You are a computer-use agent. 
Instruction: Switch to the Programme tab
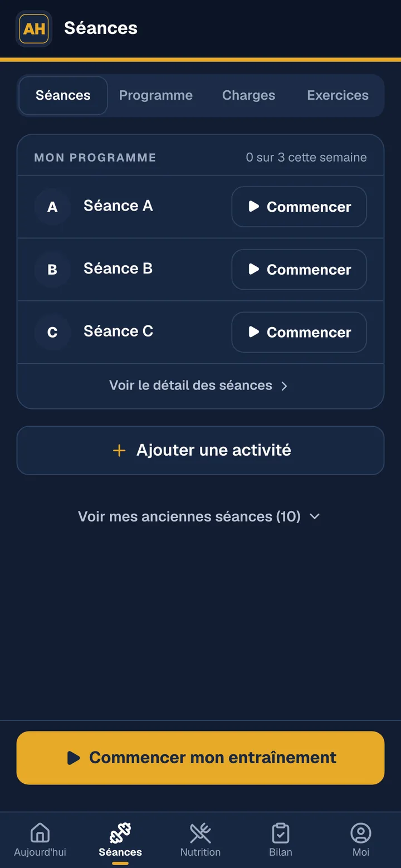point(156,95)
